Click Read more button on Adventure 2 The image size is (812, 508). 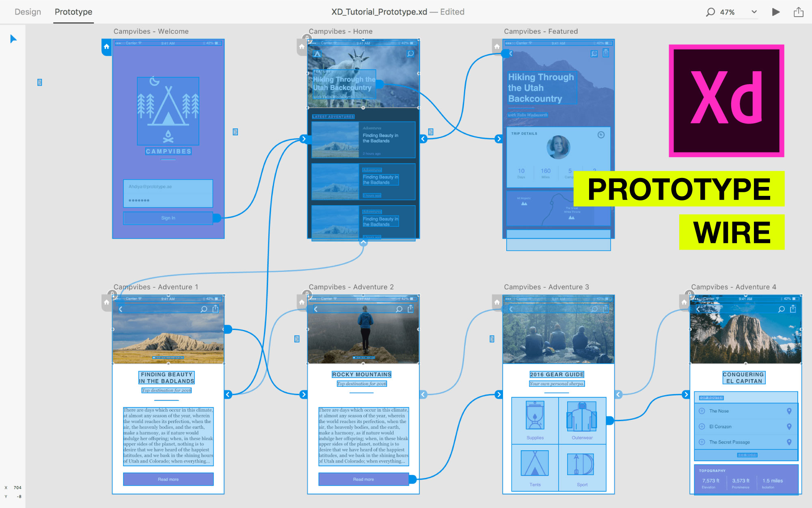pyautogui.click(x=363, y=479)
